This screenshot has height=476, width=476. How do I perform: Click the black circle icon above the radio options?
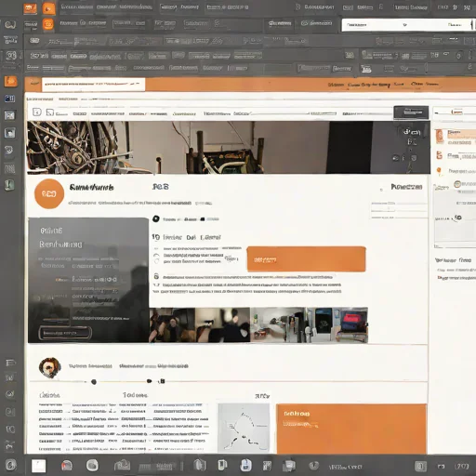click(x=156, y=218)
